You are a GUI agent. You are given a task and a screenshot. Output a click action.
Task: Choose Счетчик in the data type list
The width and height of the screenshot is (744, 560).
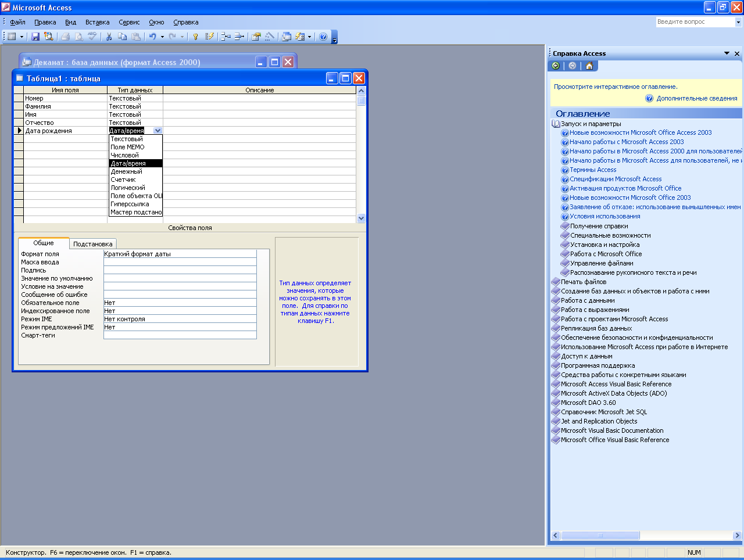pos(136,180)
